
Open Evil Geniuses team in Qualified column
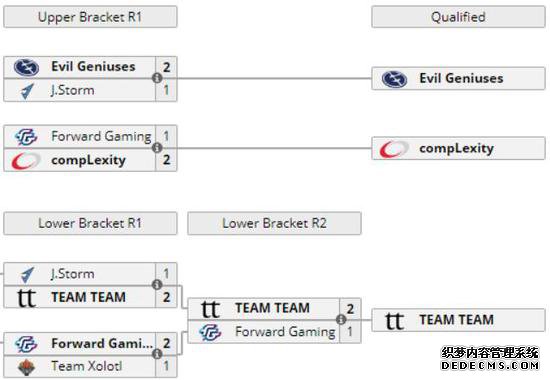pos(461,78)
